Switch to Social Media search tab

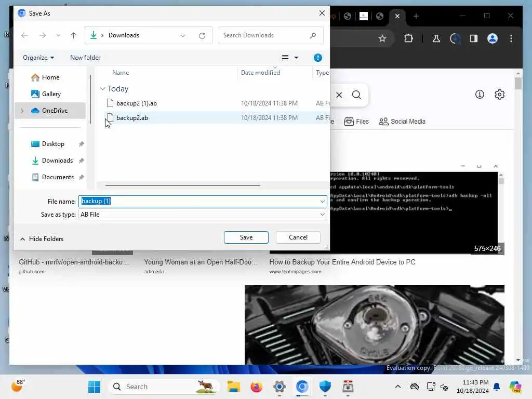[x=402, y=122]
